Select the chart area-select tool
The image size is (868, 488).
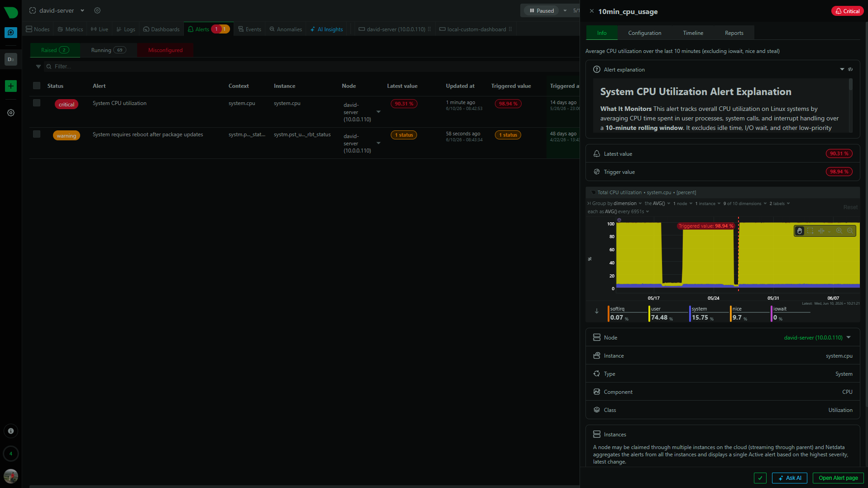tap(810, 231)
